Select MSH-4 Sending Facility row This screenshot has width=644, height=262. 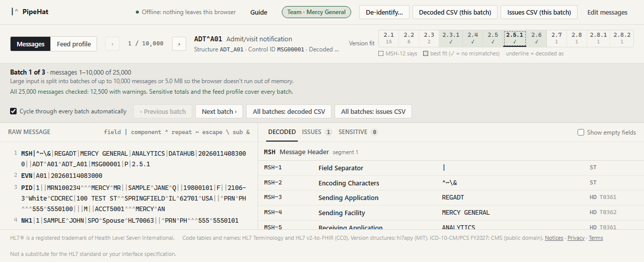tap(450, 213)
